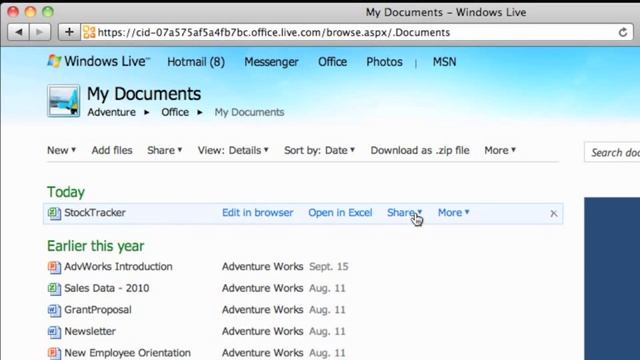Click the red close window button
The width and height of the screenshot is (640, 360).
13,11
